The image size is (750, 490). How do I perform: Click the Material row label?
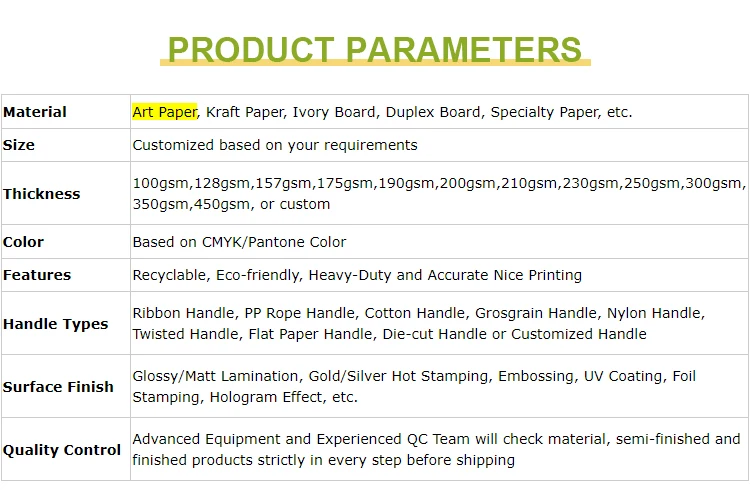click(x=35, y=112)
